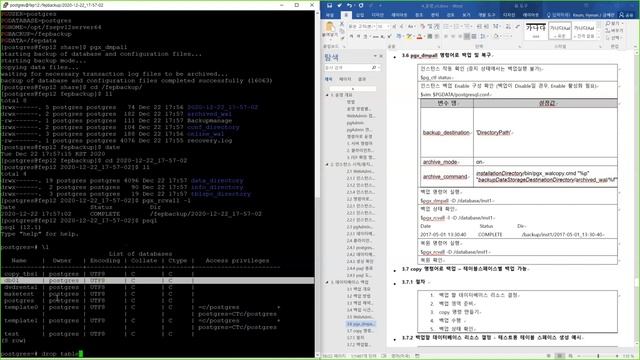
Task: Apply text highlight color in Word's ribbon
Action: (409, 37)
